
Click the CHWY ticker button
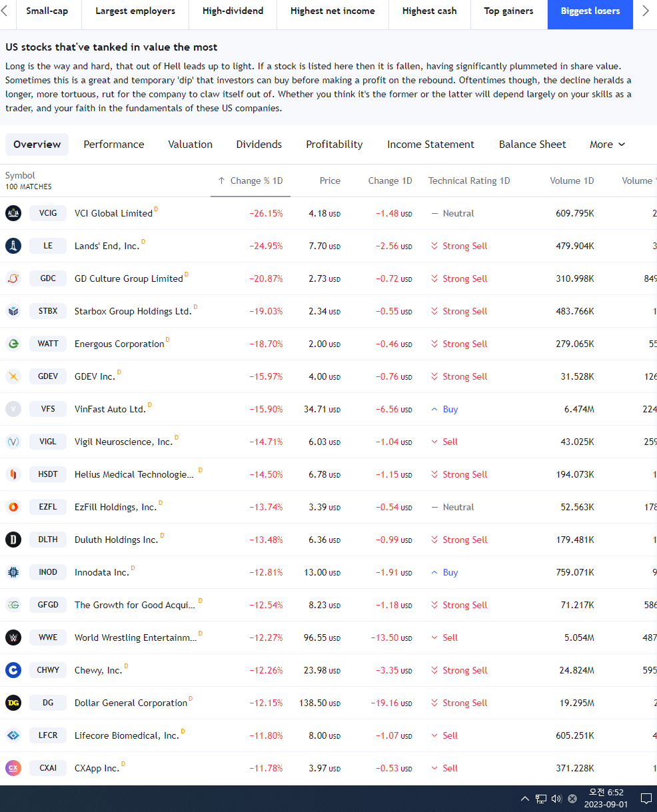pyautogui.click(x=48, y=670)
